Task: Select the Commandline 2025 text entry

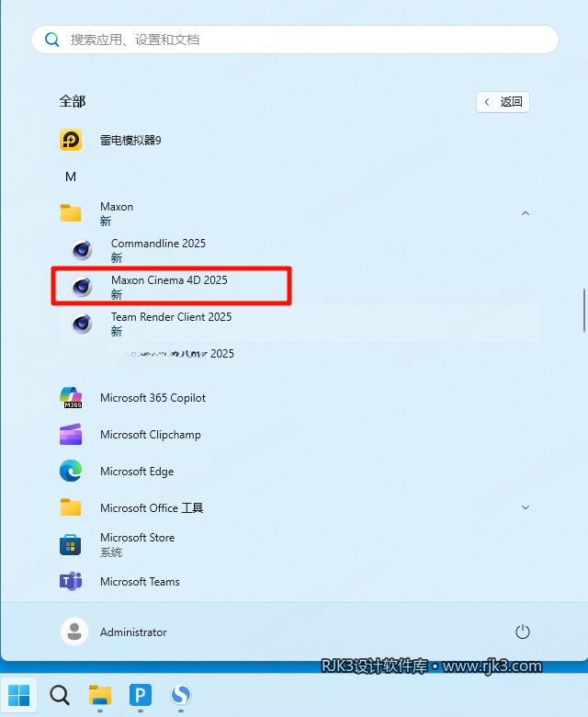Action: pyautogui.click(x=158, y=244)
